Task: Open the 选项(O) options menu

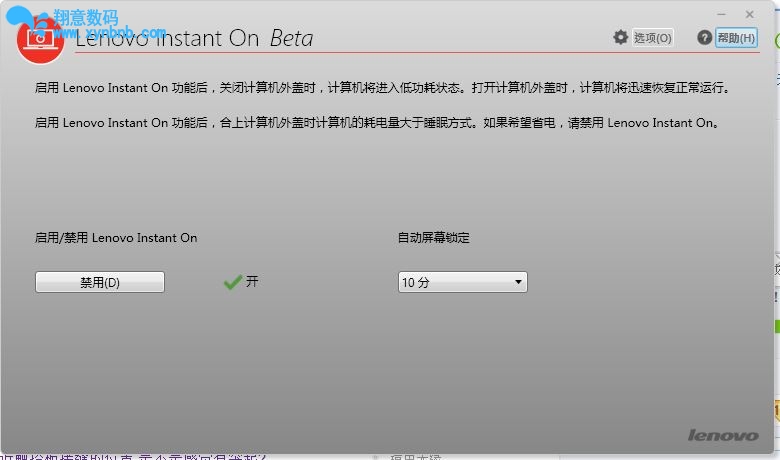Action: (x=653, y=38)
